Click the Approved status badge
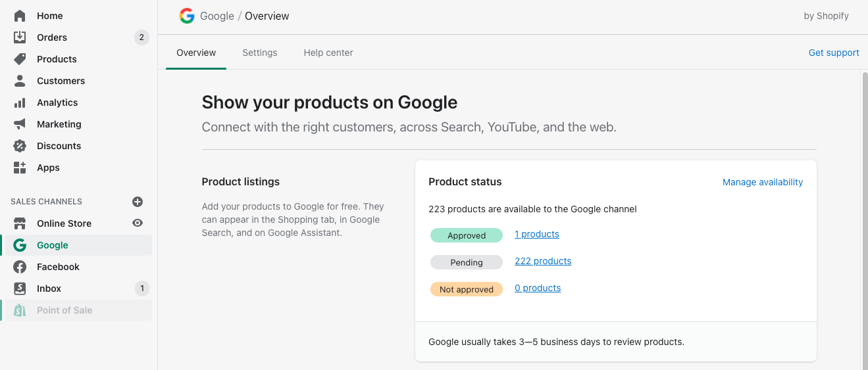This screenshot has width=868, height=370. (x=467, y=235)
